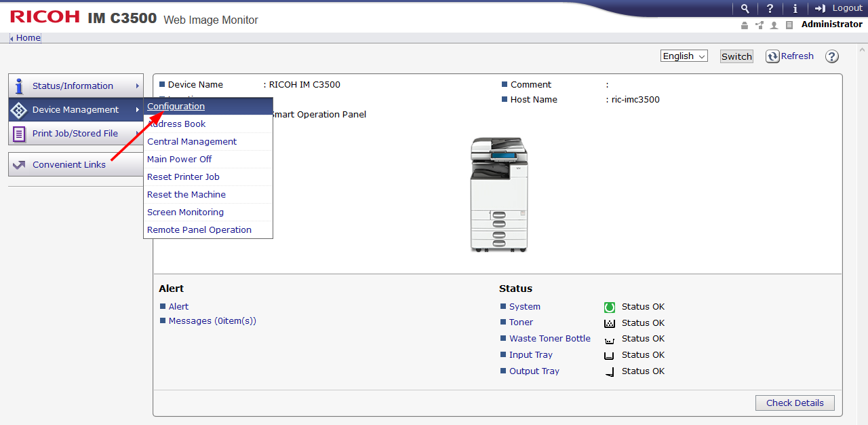Open the Alert link under Alert
868x425 pixels.
pyautogui.click(x=178, y=307)
